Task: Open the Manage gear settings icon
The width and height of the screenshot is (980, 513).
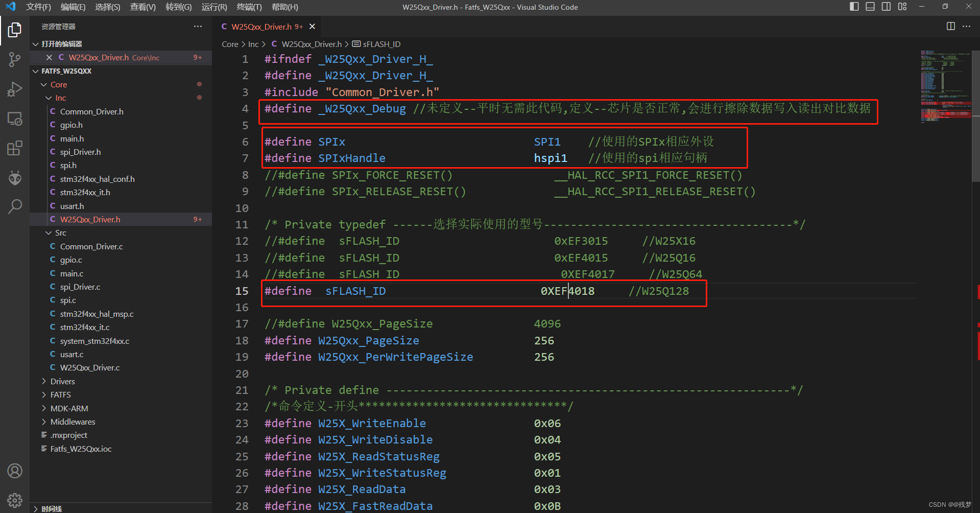Action: tap(15, 500)
